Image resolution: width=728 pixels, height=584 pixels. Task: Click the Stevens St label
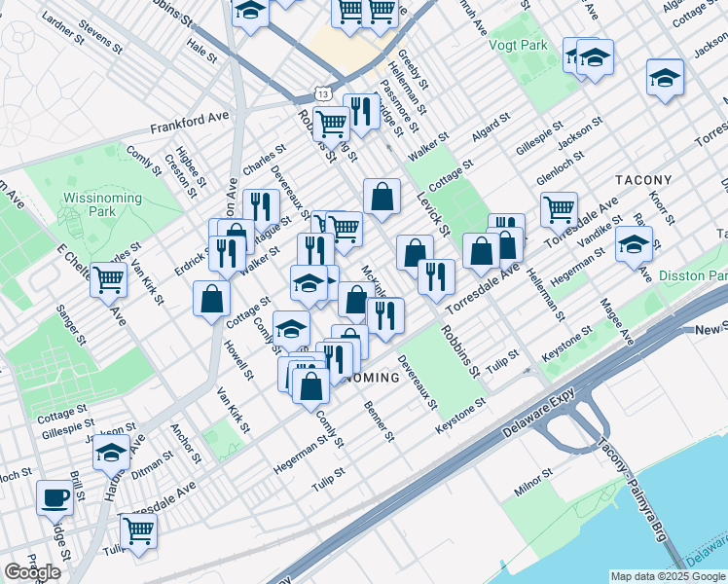coord(101,37)
